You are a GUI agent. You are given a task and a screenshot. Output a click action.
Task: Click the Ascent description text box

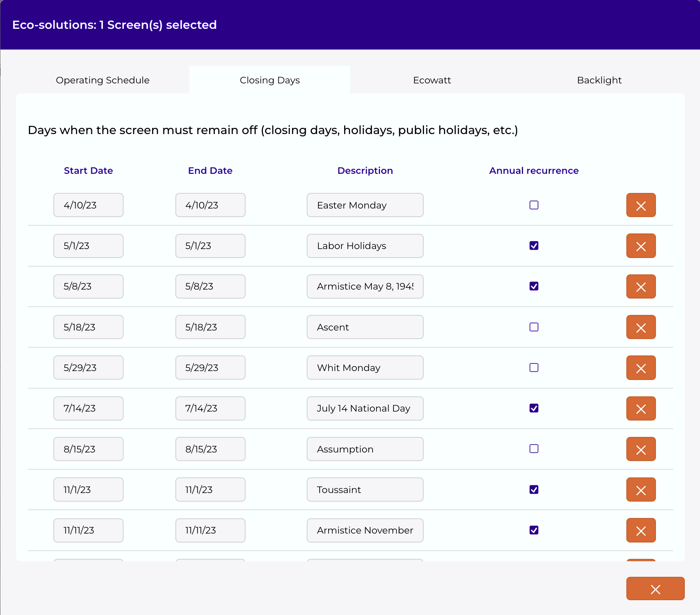coord(365,327)
